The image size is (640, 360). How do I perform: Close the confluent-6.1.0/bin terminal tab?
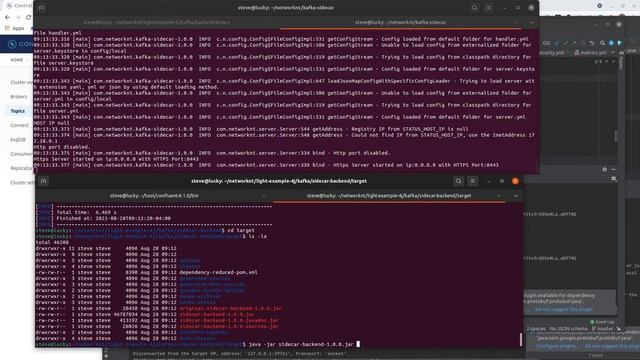(263, 196)
